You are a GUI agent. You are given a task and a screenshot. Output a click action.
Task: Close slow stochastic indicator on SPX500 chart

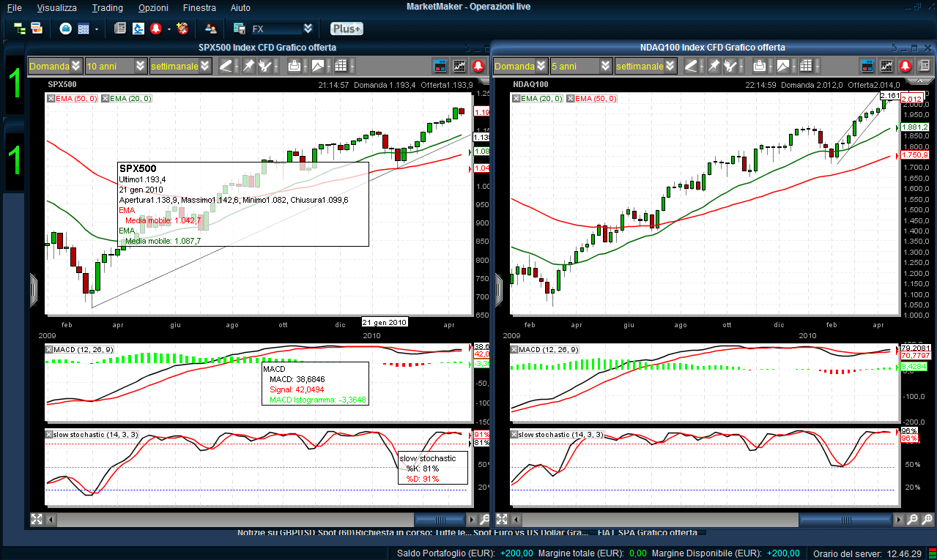click(x=49, y=435)
